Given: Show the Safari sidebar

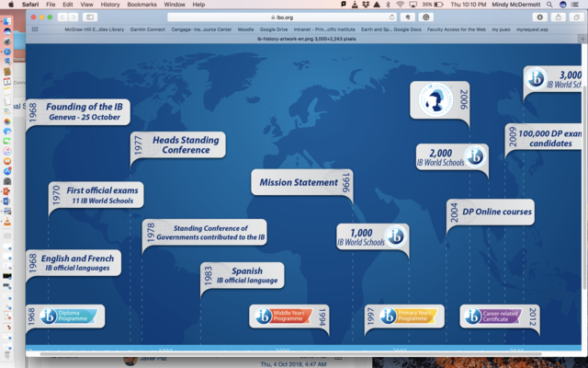Looking at the screenshot, I should 90,17.
